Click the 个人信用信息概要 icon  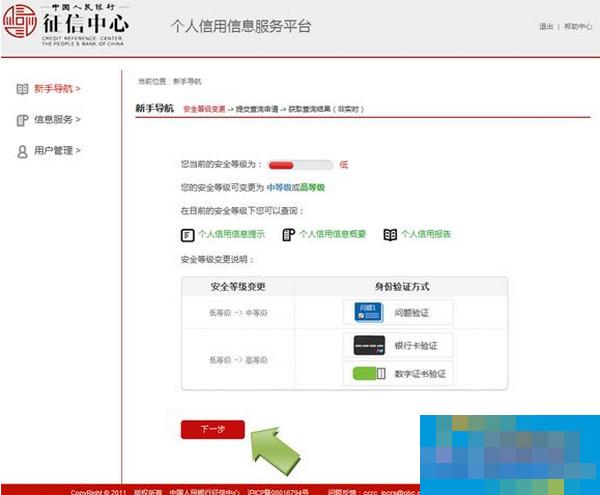[x=288, y=234]
